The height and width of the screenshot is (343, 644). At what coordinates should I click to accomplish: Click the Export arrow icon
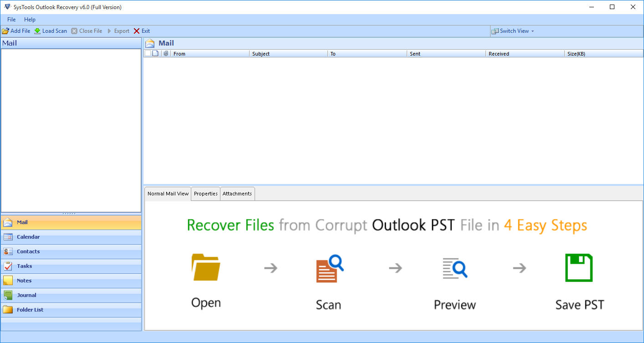[109, 31]
